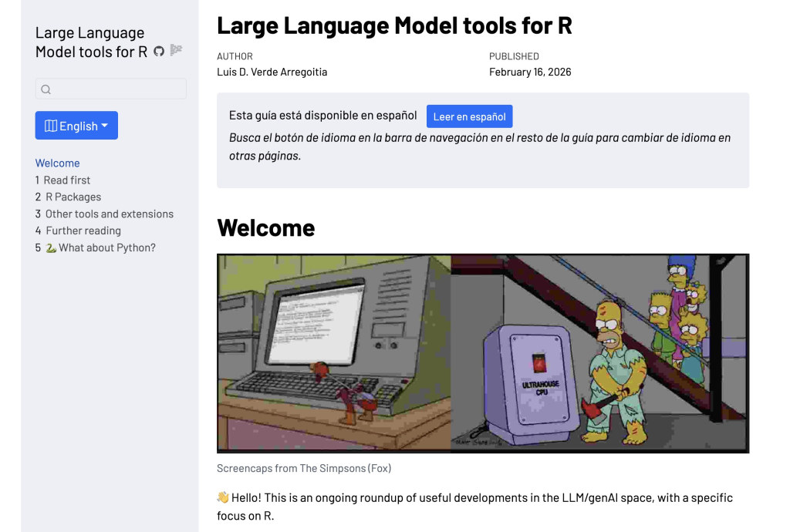Click the book icon inside English button
Screen dimensions: 790x532
coord(50,126)
